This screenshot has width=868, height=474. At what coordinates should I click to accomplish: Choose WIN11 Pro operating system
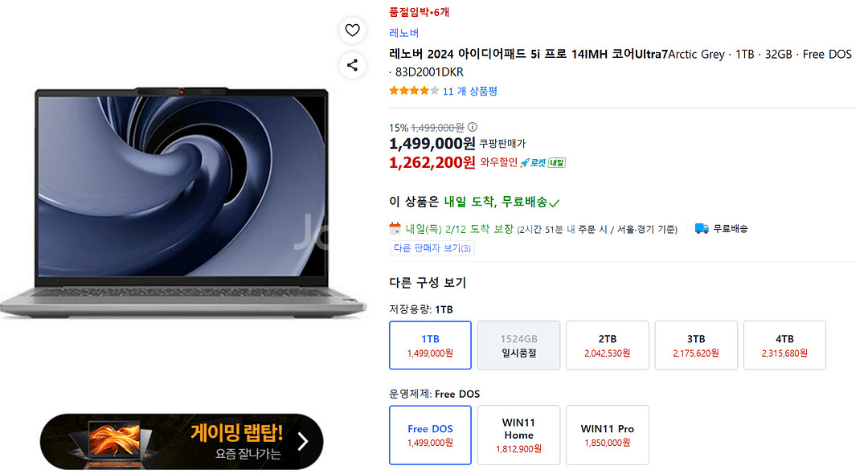607,435
